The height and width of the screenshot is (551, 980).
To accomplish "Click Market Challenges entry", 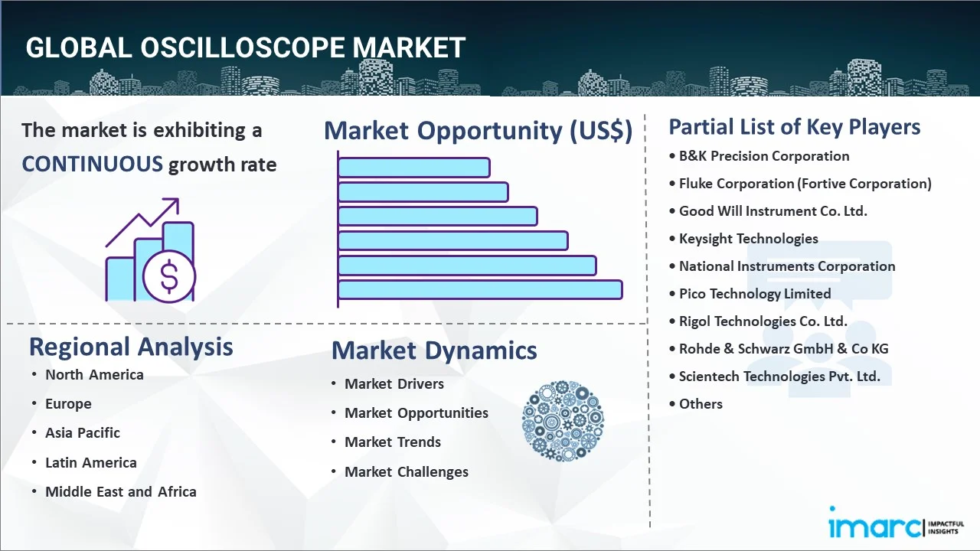I will coord(407,472).
